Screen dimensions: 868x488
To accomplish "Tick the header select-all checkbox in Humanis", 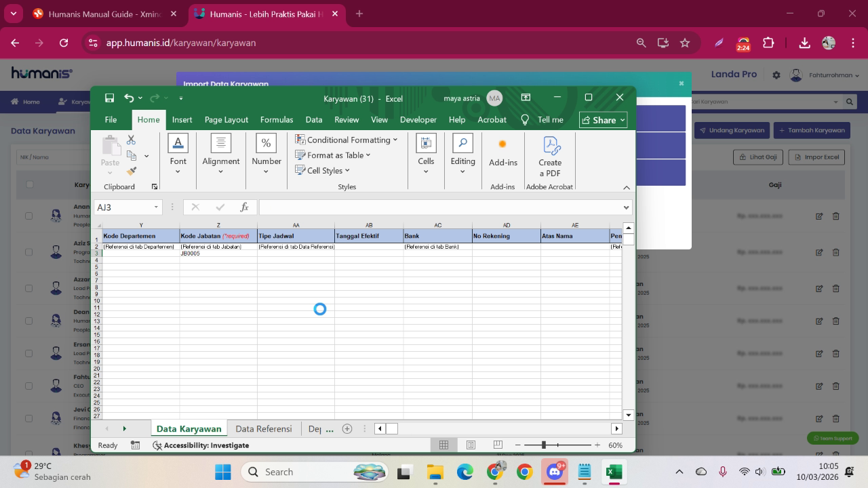I will [29, 184].
